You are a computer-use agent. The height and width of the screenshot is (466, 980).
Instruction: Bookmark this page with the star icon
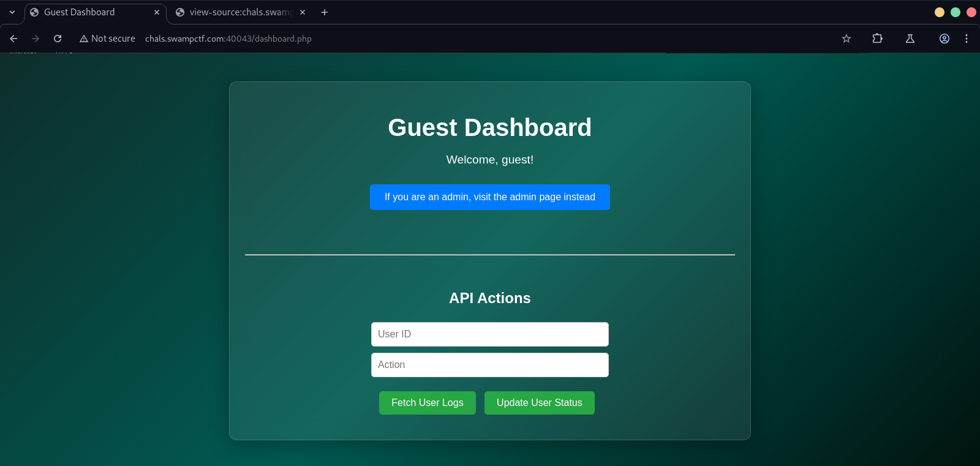tap(846, 39)
